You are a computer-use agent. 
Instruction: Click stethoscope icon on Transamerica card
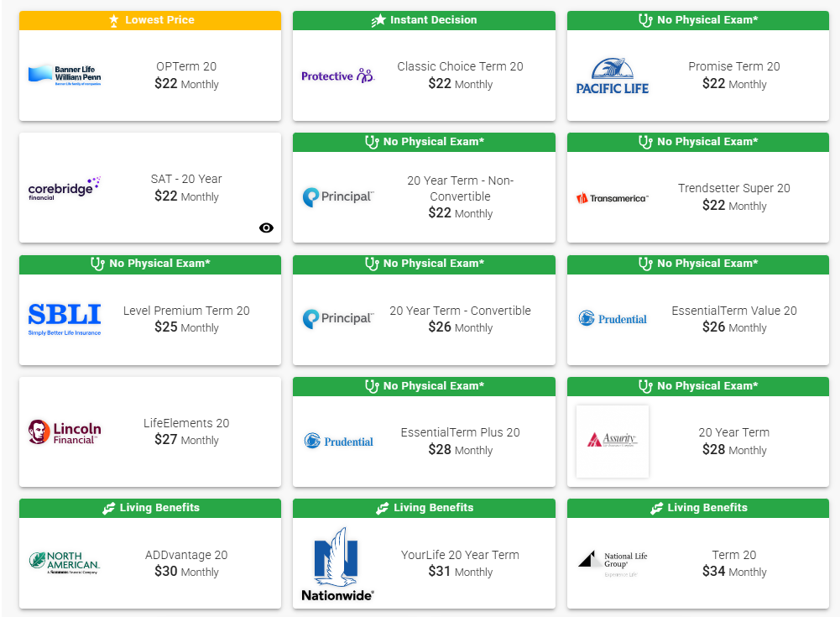(645, 142)
